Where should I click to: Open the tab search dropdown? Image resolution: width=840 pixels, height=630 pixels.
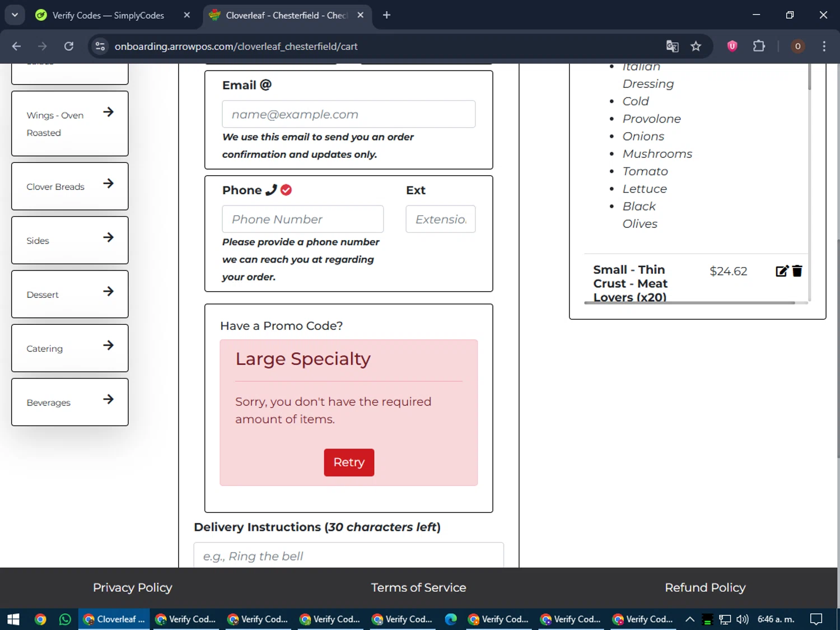(x=15, y=15)
